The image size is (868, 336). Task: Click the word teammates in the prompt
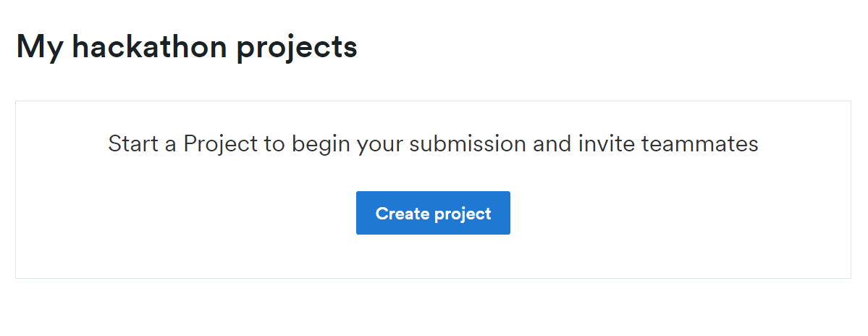[x=700, y=143]
